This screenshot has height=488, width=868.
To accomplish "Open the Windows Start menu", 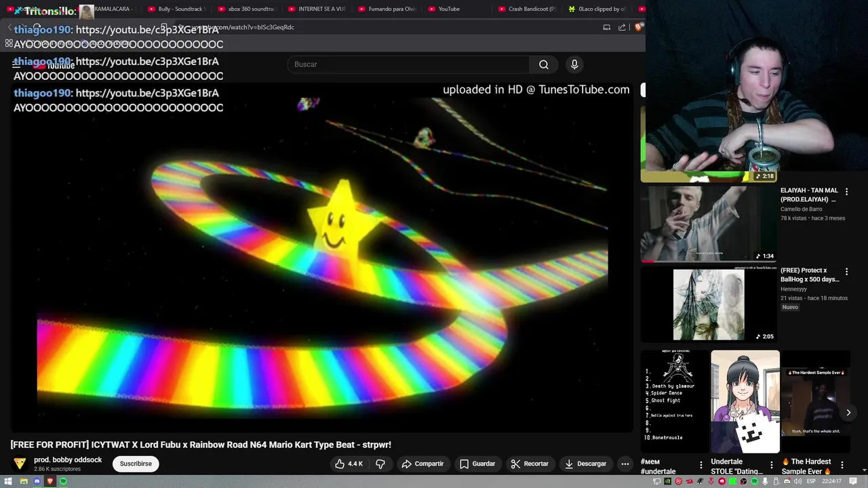I will tap(8, 481).
